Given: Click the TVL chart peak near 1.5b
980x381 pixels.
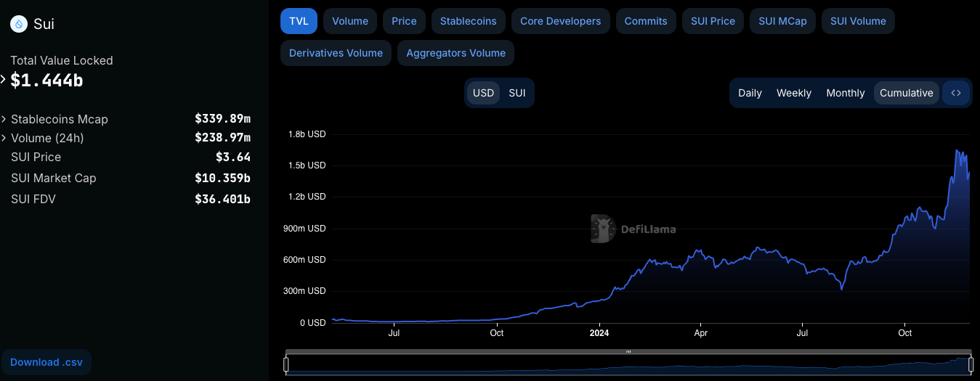Looking at the screenshot, I should [957, 151].
